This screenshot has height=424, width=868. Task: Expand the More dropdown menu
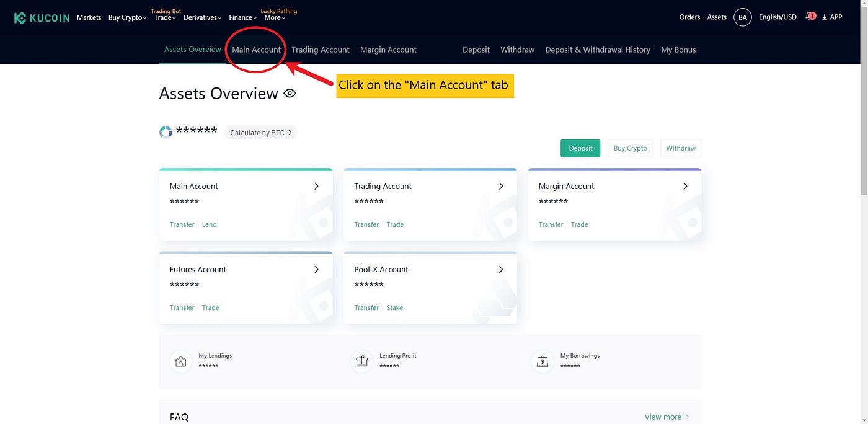(x=275, y=17)
